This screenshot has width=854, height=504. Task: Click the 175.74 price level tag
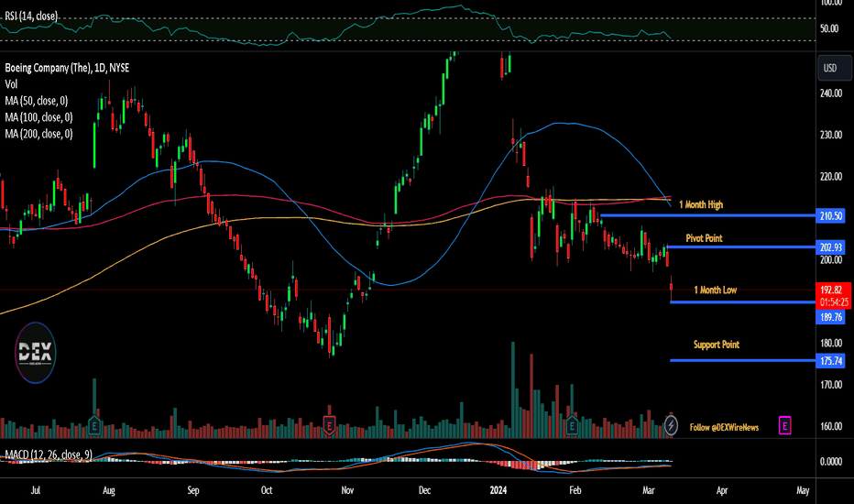pos(831,361)
